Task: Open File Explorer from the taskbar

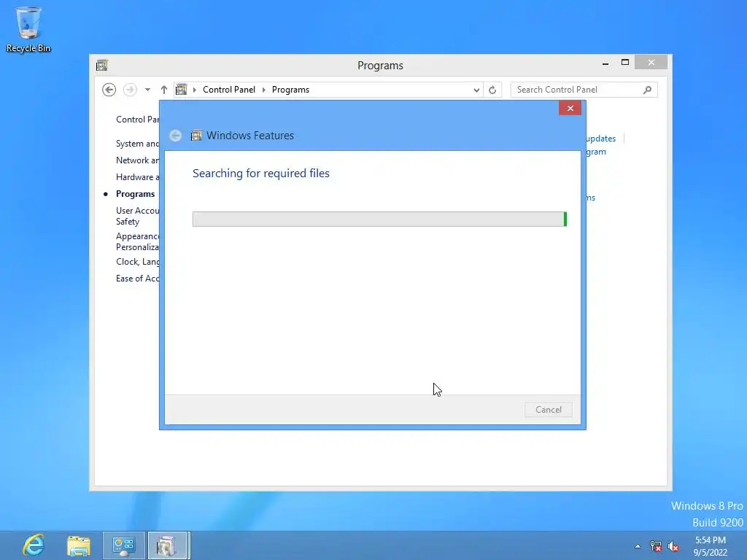Action: coord(79,545)
